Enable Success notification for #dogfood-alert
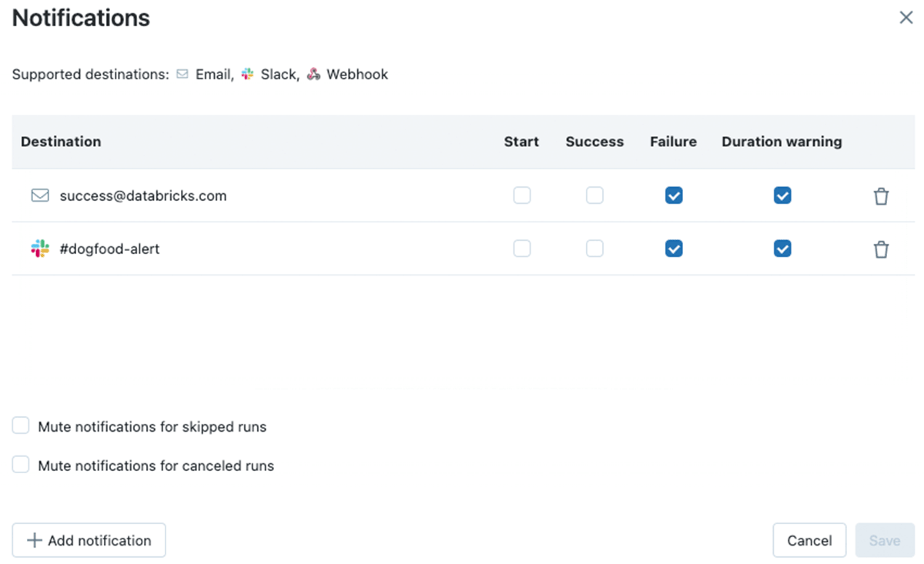 pos(594,249)
